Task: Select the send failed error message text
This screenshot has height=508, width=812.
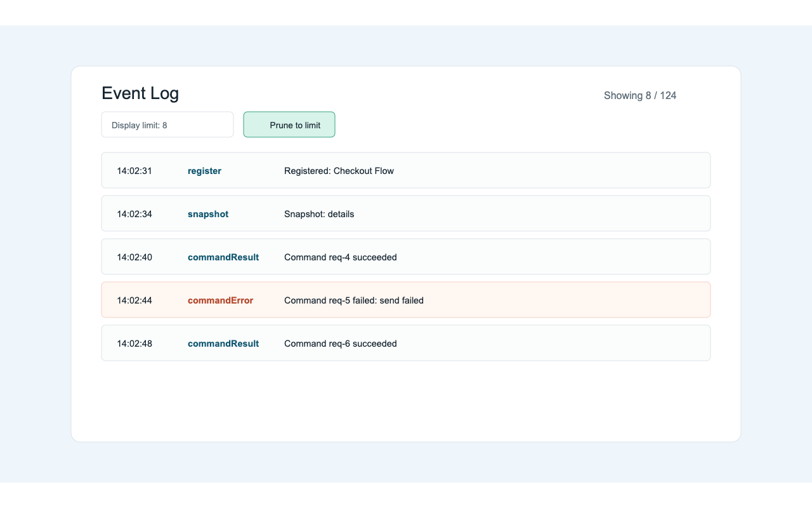Action: [x=353, y=300]
